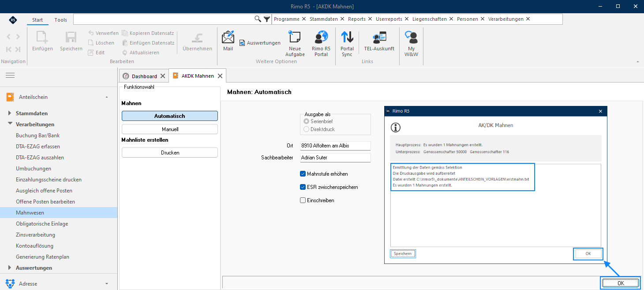Confirm the AK/DK Mahnen dialog with OK

pyautogui.click(x=588, y=254)
